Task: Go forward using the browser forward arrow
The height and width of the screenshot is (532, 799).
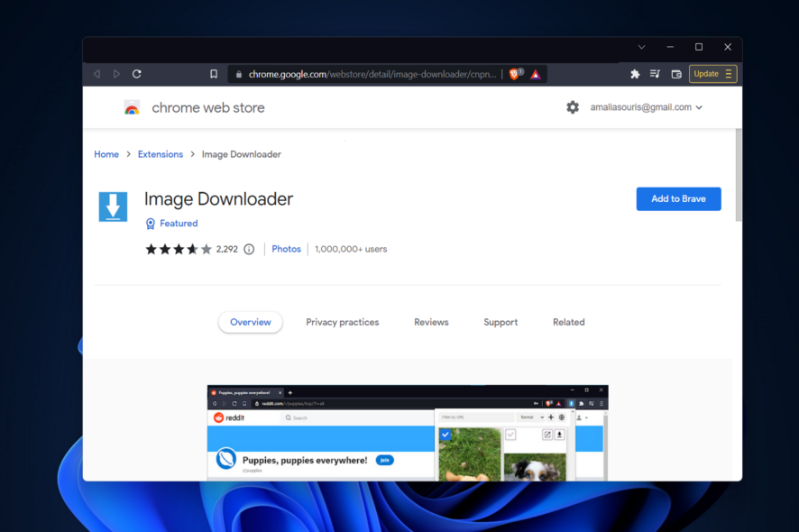Action: click(116, 74)
